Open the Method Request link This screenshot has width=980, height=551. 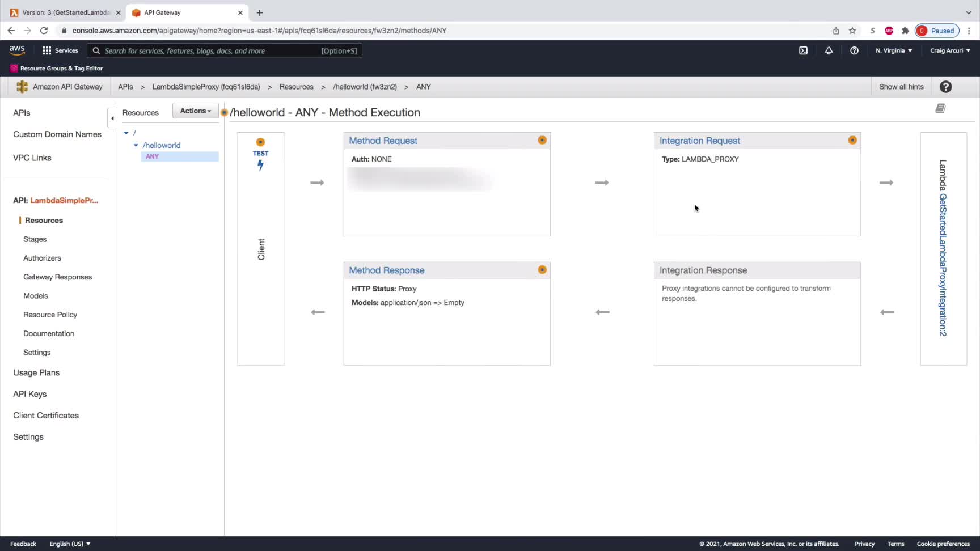pos(383,141)
